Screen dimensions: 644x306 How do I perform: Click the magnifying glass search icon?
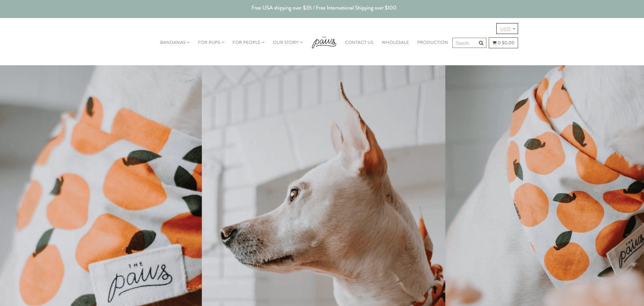pyautogui.click(x=481, y=43)
